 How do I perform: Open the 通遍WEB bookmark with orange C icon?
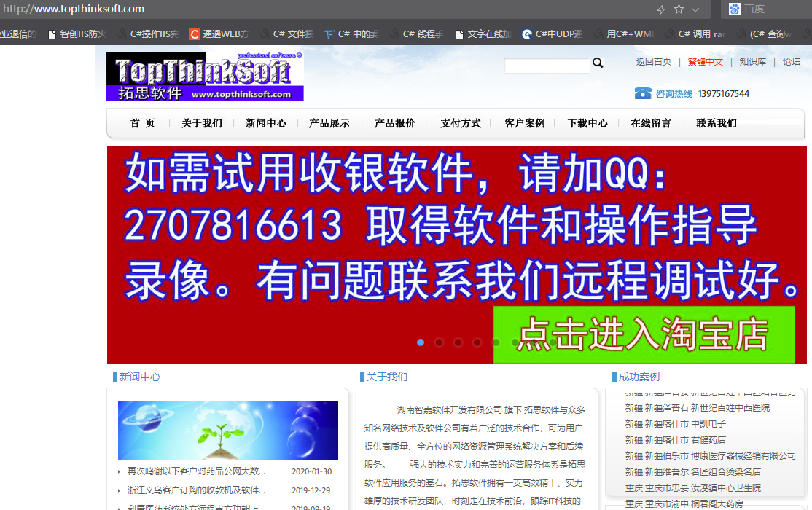click(x=219, y=34)
